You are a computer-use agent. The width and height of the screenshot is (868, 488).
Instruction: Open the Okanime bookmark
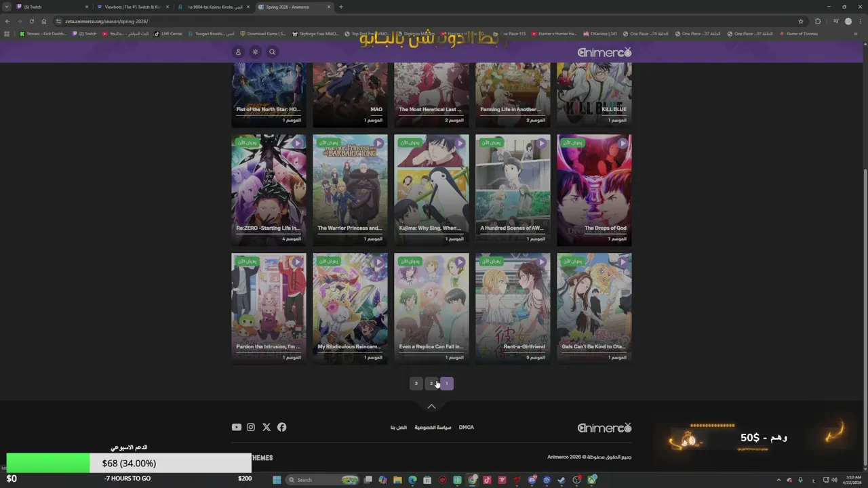pos(600,33)
